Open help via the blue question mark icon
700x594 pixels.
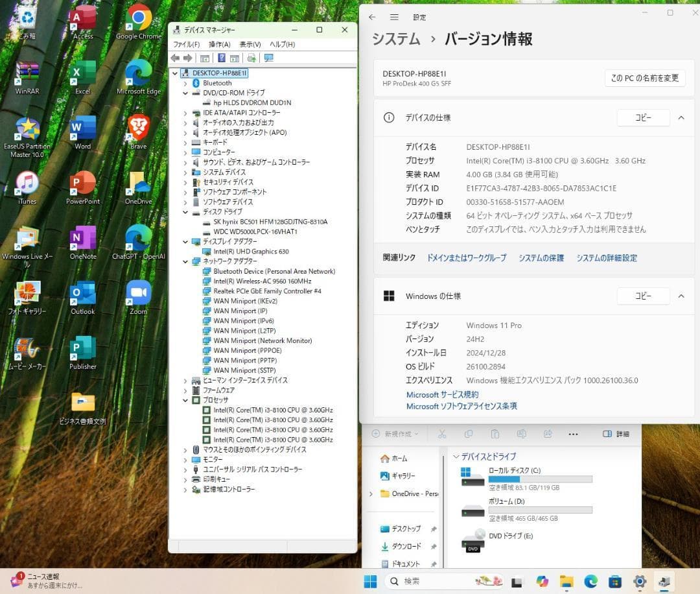[222, 58]
